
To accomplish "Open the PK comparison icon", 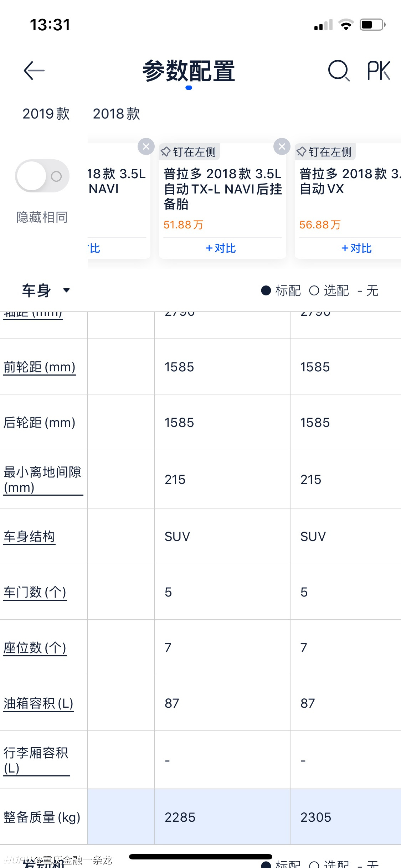I will (x=379, y=71).
